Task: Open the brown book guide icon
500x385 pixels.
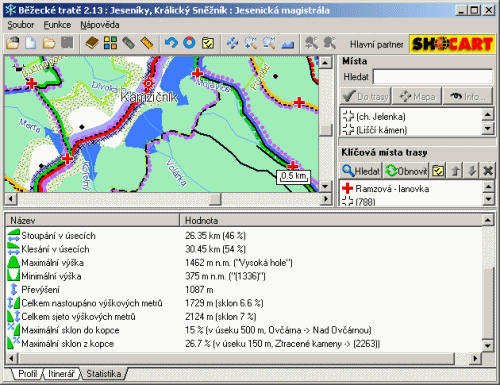Action: point(92,43)
